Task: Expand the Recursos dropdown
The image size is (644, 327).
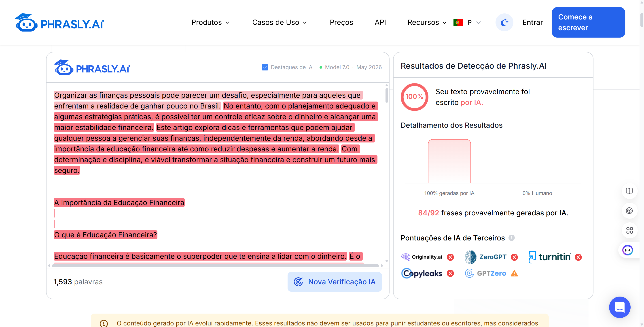Action: 427,23
